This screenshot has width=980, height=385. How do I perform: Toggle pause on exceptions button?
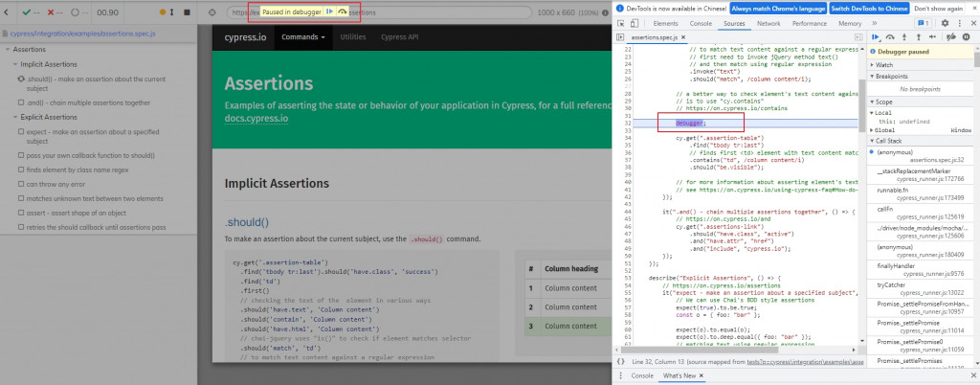click(967, 37)
